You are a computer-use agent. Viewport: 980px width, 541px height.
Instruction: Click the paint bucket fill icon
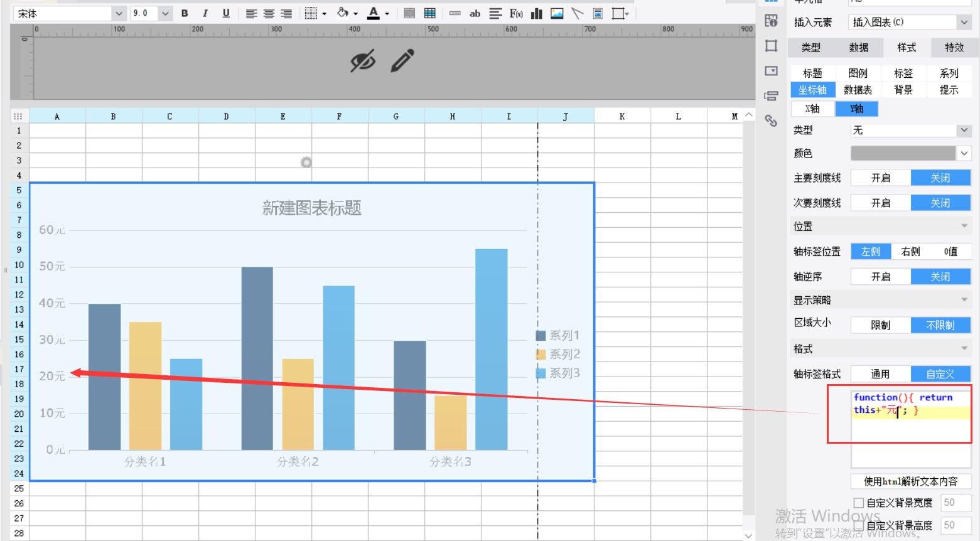point(343,13)
